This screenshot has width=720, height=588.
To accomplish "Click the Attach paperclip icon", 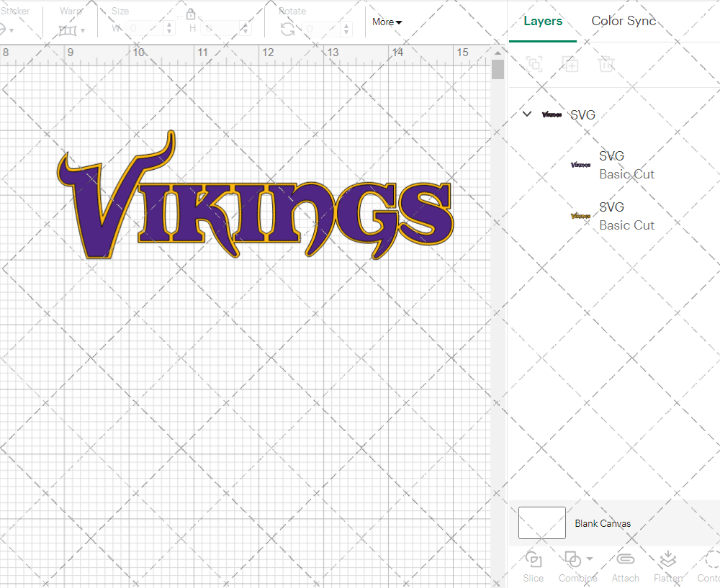I will click(626, 560).
